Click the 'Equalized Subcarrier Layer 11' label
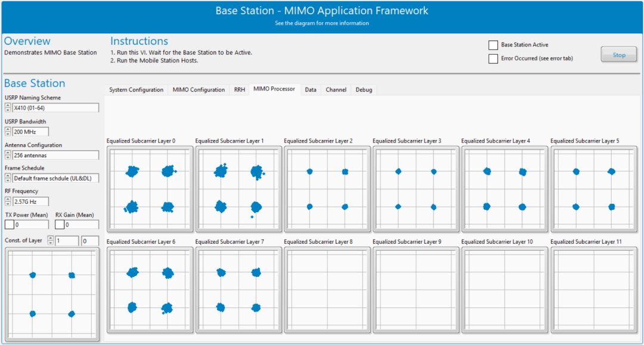The width and height of the screenshot is (644, 345). click(x=586, y=242)
